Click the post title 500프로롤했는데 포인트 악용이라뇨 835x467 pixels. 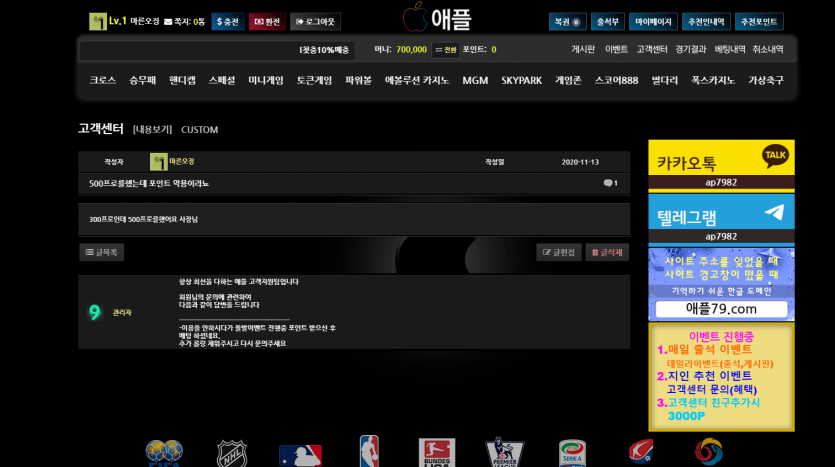pyautogui.click(x=149, y=183)
